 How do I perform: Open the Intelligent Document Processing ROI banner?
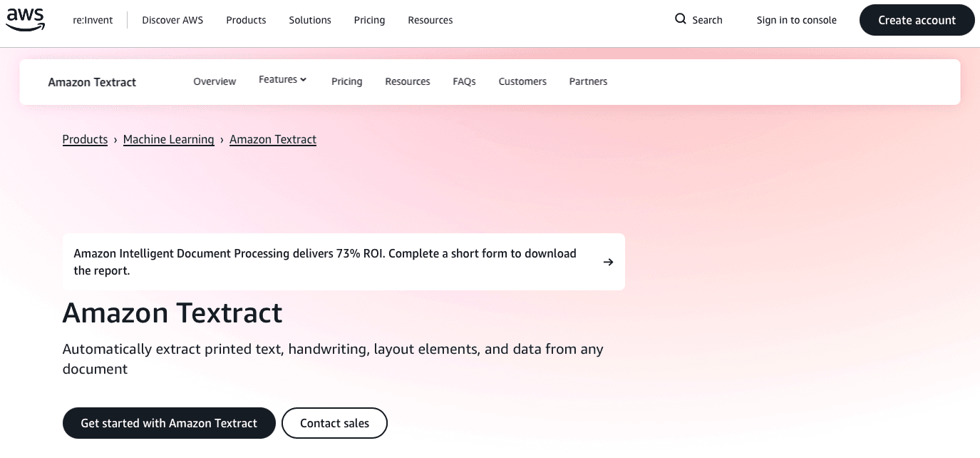(344, 262)
